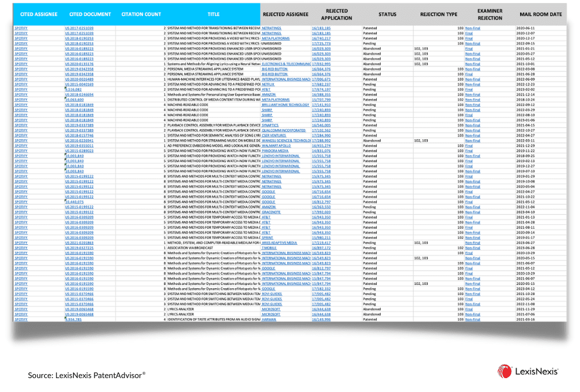Viewport: 580px width, 392px height.
Task: Open the ARIES ADAPTIVE MEDIA link
Action: pyautogui.click(x=279, y=243)
